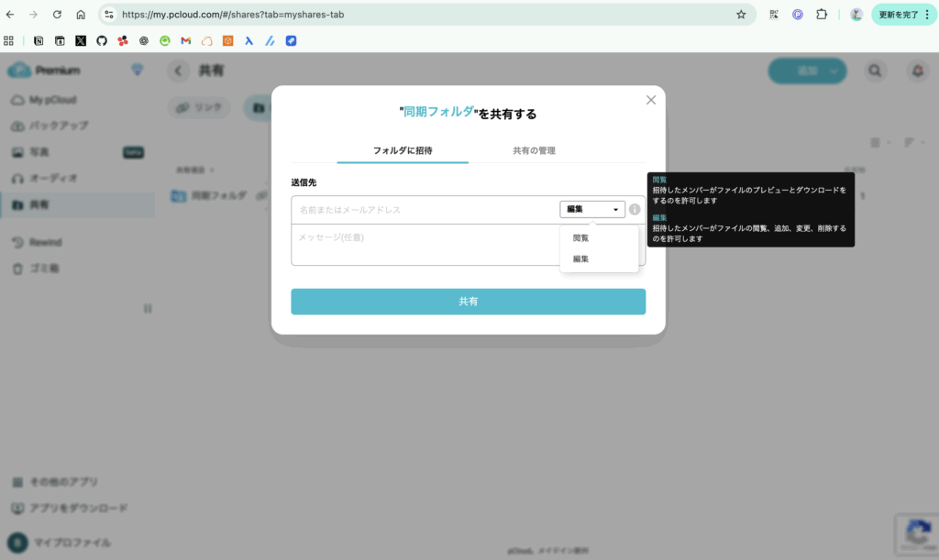The width and height of the screenshot is (939, 560).
Task: Bookmark this page with the star icon
Action: pos(741,15)
